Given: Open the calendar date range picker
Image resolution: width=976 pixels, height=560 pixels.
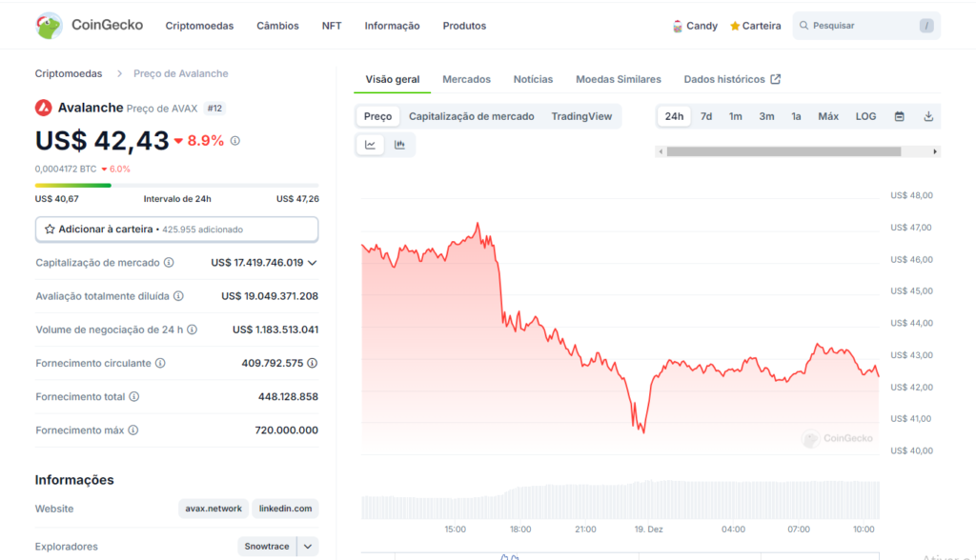Looking at the screenshot, I should (900, 116).
